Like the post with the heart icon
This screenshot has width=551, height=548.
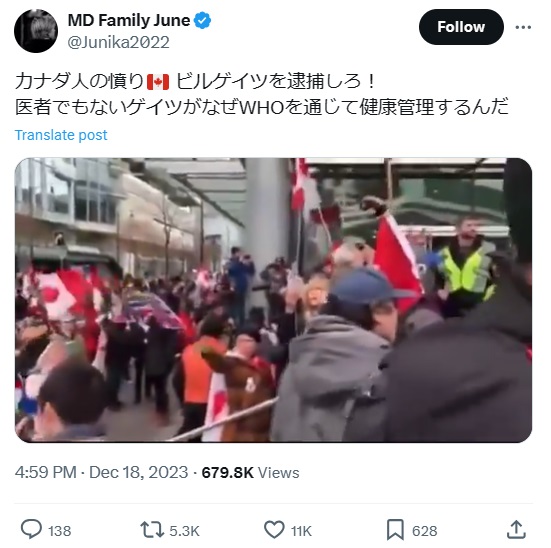(x=274, y=530)
